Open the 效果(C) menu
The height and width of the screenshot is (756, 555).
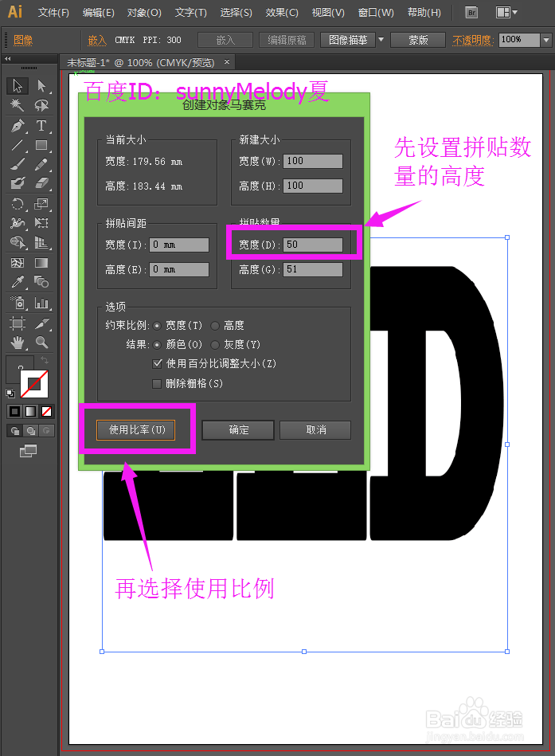click(282, 13)
